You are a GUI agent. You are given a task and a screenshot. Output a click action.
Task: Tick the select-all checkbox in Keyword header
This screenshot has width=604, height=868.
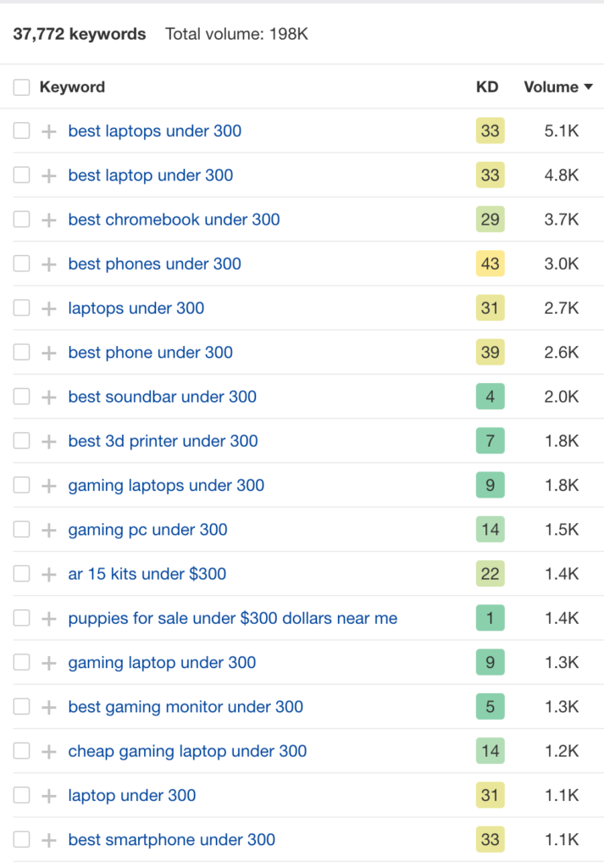[x=21, y=87]
